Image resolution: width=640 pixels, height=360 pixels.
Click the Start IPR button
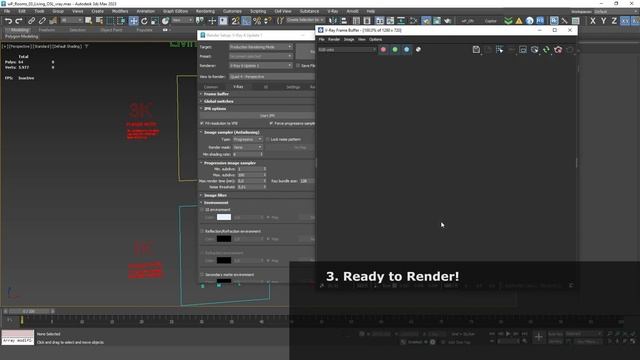(267, 116)
